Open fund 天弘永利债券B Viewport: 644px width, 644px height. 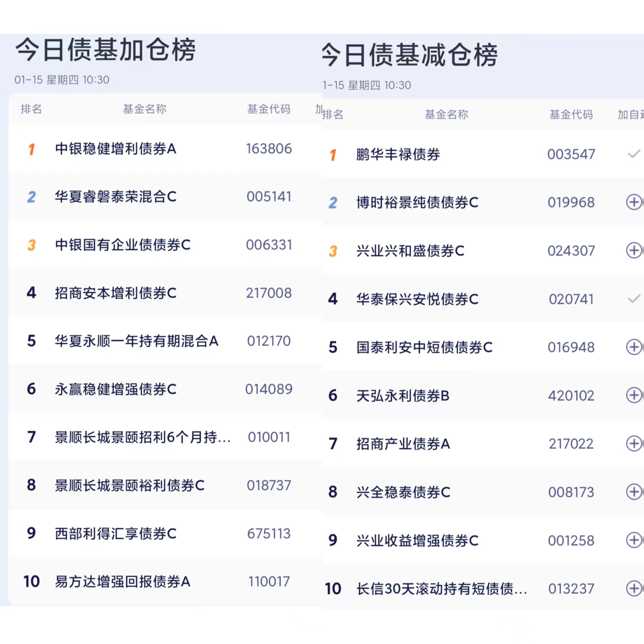403,396
